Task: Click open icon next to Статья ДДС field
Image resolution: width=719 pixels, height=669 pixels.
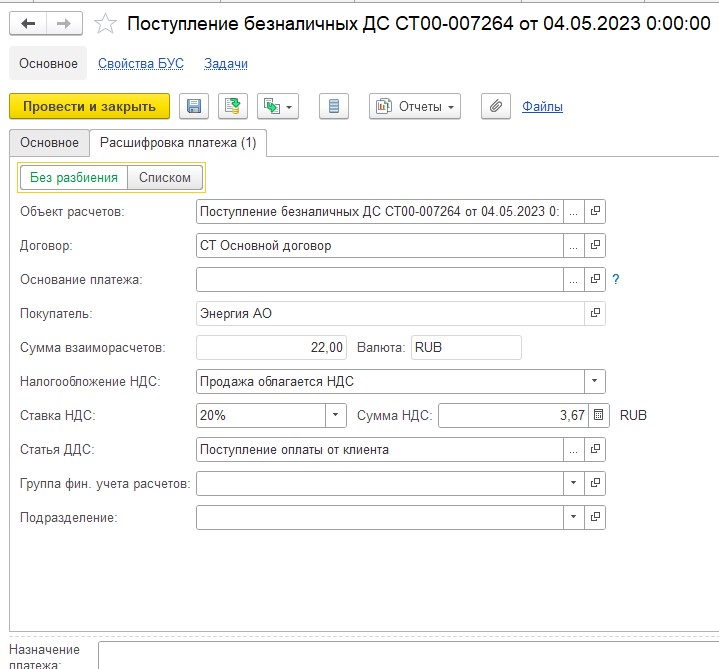Action: (595, 449)
